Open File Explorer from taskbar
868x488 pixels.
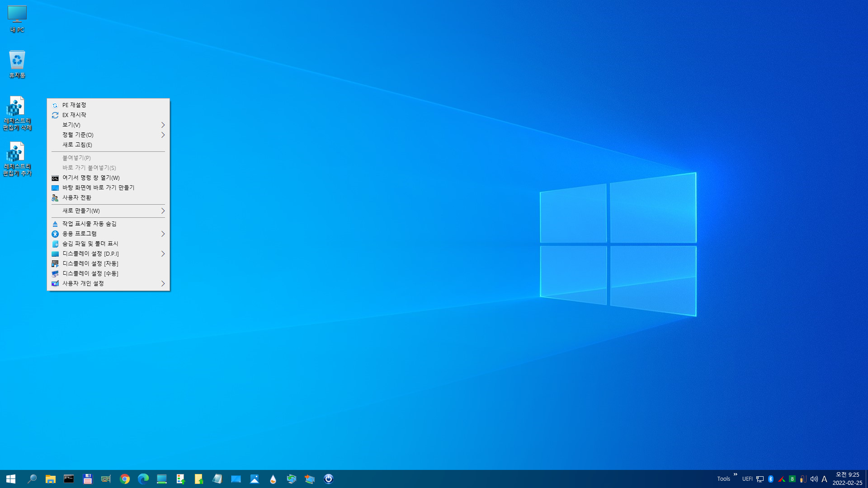[50, 479]
